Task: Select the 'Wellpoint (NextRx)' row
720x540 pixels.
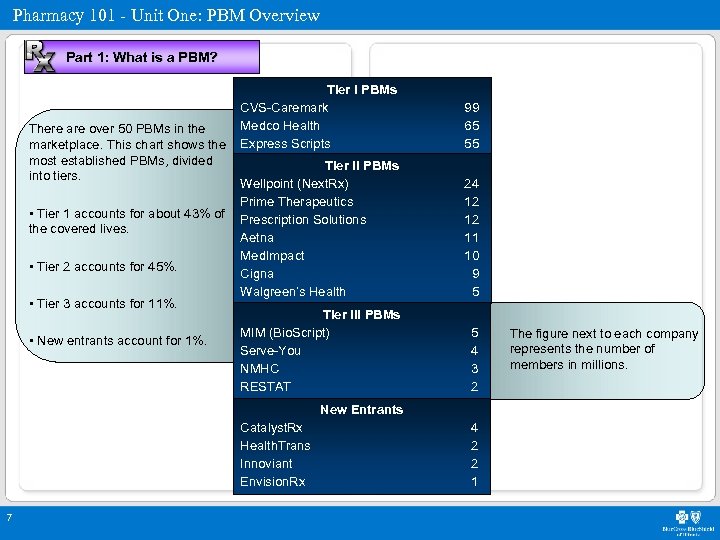Action: click(x=362, y=184)
